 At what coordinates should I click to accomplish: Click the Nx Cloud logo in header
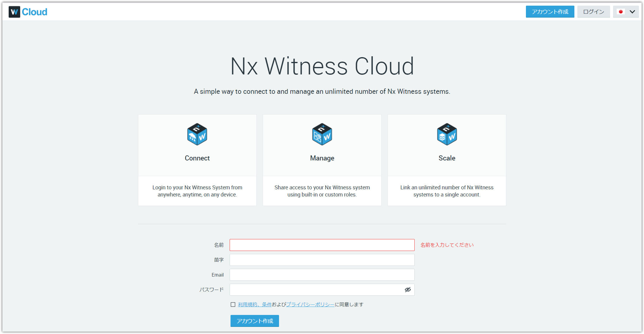[x=28, y=12]
